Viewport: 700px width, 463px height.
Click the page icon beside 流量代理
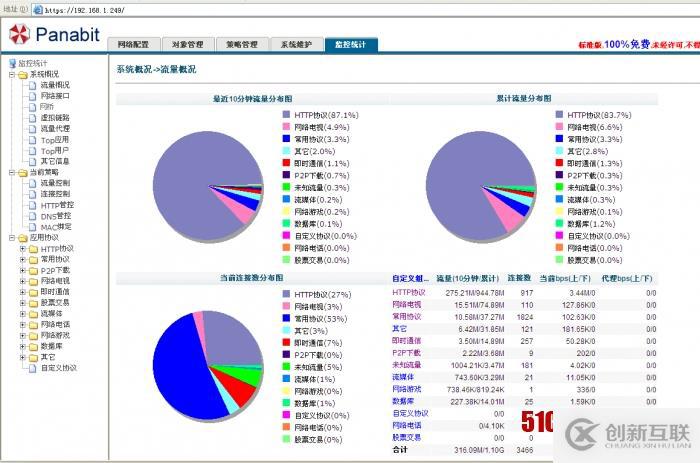point(33,129)
